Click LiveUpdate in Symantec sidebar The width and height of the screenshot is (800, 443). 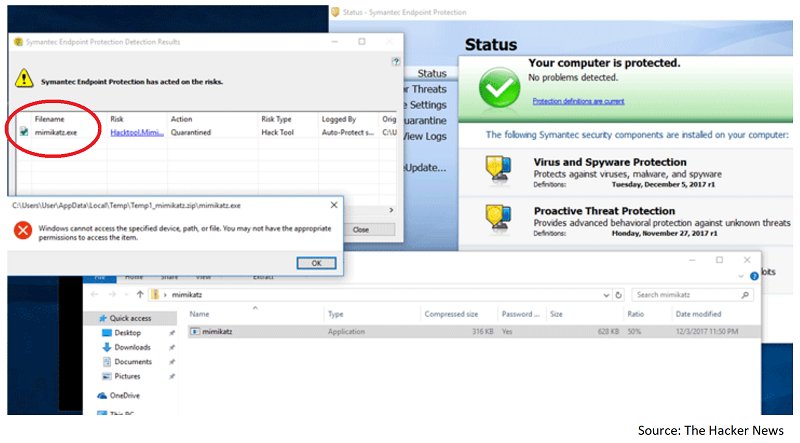click(x=426, y=167)
